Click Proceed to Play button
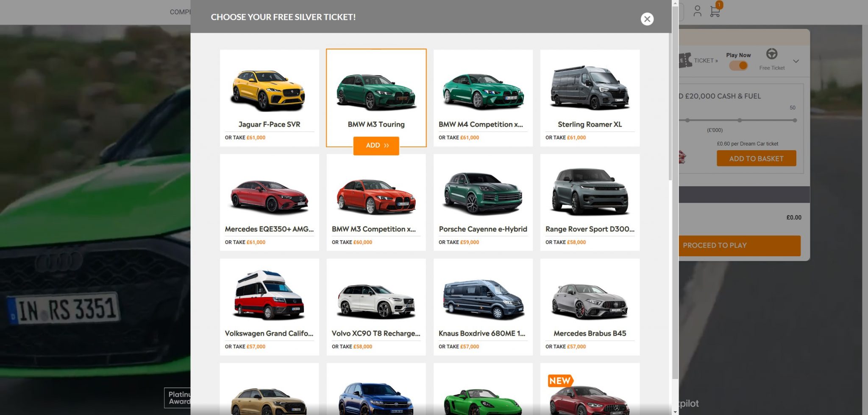 739,245
